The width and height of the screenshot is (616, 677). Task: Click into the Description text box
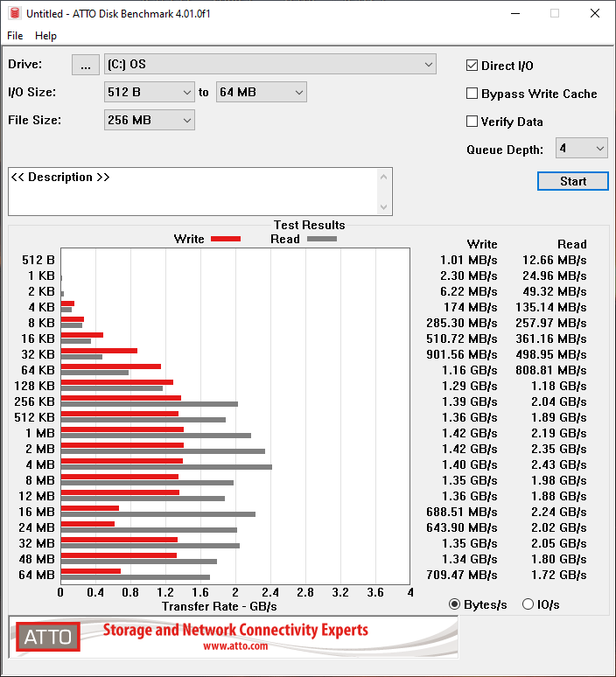click(192, 192)
